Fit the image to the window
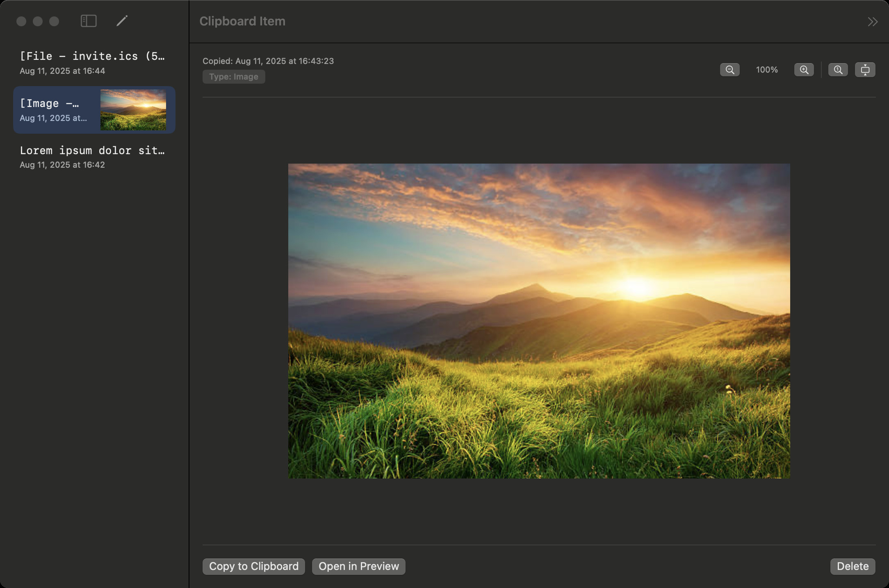889x588 pixels. [865, 70]
